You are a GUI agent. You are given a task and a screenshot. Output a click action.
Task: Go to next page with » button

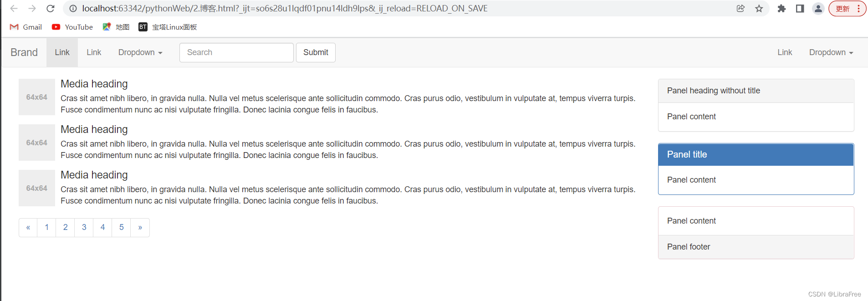(140, 228)
